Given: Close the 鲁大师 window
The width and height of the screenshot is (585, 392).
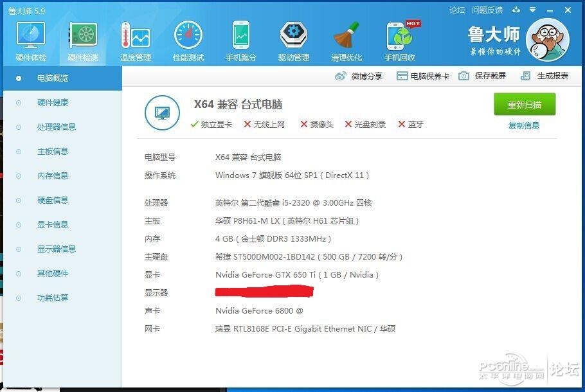Looking at the screenshot, I should pos(568,10).
